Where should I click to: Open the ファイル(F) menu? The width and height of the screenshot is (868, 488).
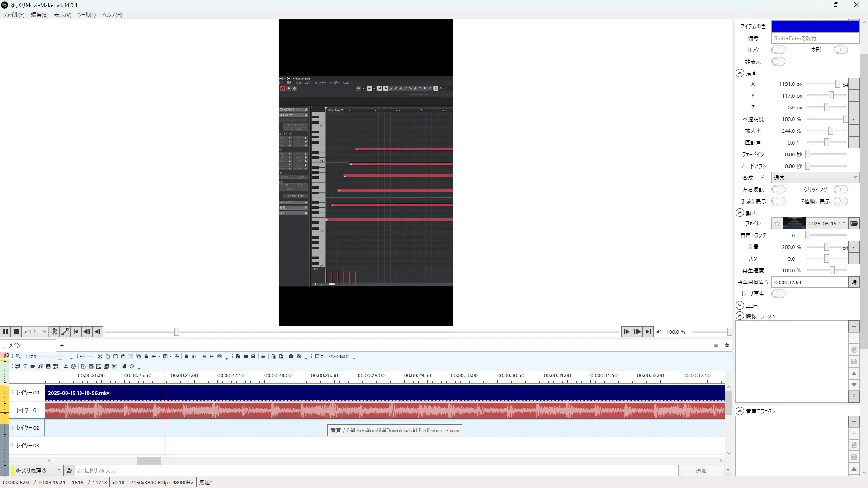(14, 14)
